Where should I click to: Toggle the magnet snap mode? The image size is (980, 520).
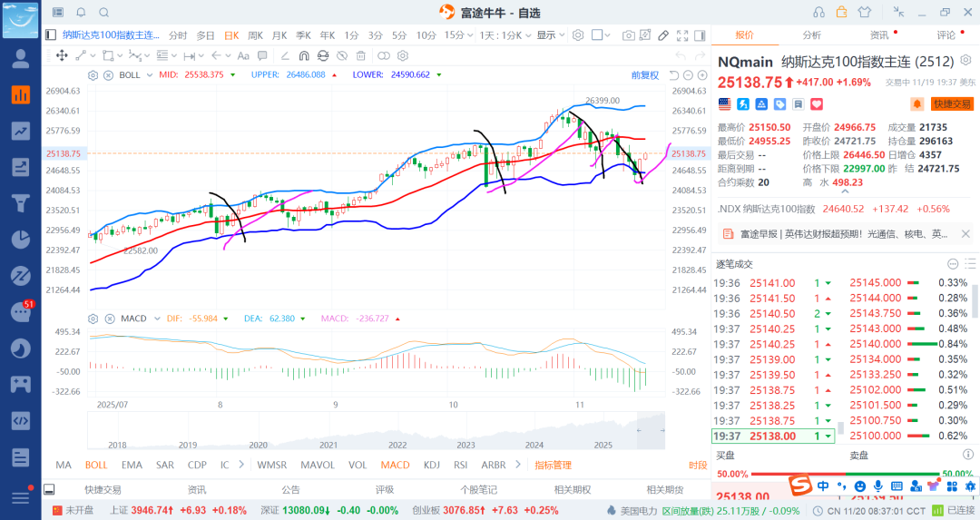click(304, 55)
